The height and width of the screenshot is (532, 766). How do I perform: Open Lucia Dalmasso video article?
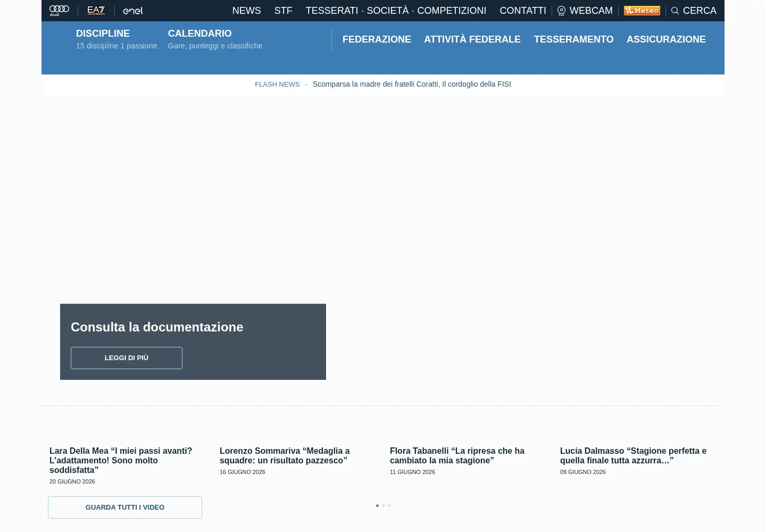point(633,455)
